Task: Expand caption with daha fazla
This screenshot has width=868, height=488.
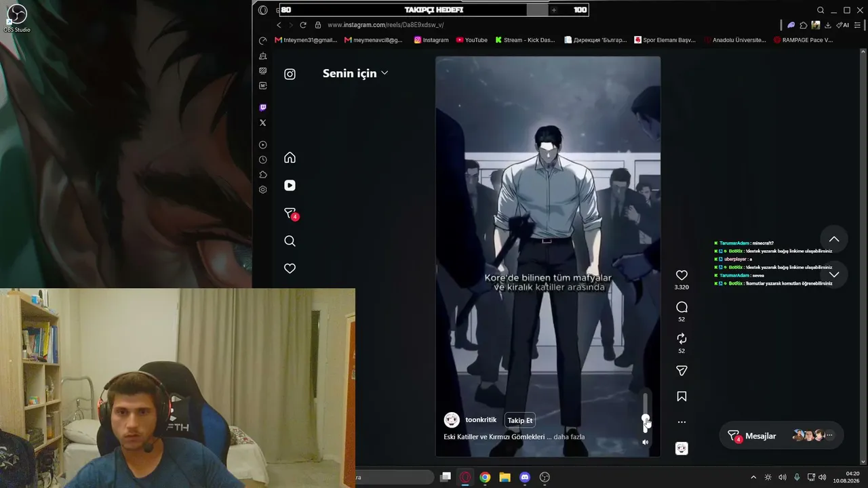Action: coord(569,437)
